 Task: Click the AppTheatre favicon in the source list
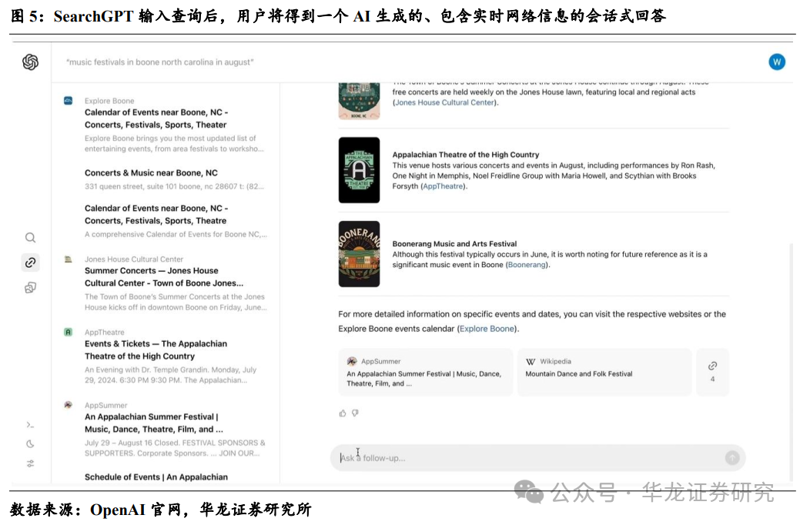tap(68, 332)
